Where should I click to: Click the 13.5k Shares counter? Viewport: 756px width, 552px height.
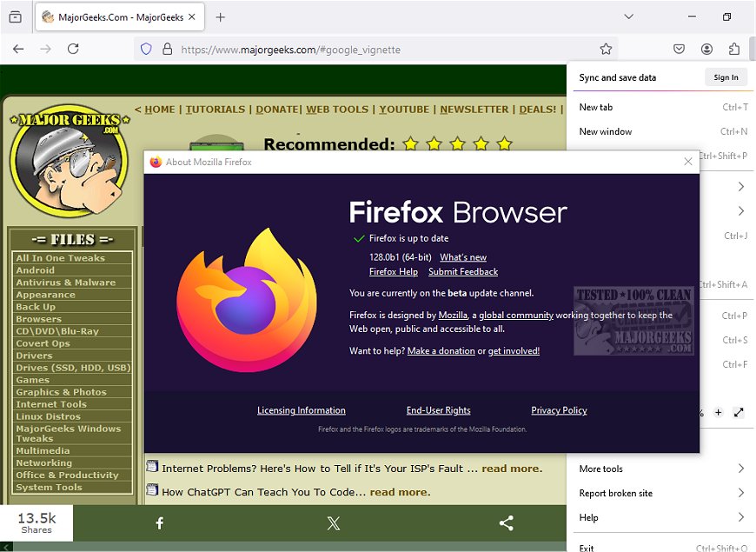[x=36, y=523]
